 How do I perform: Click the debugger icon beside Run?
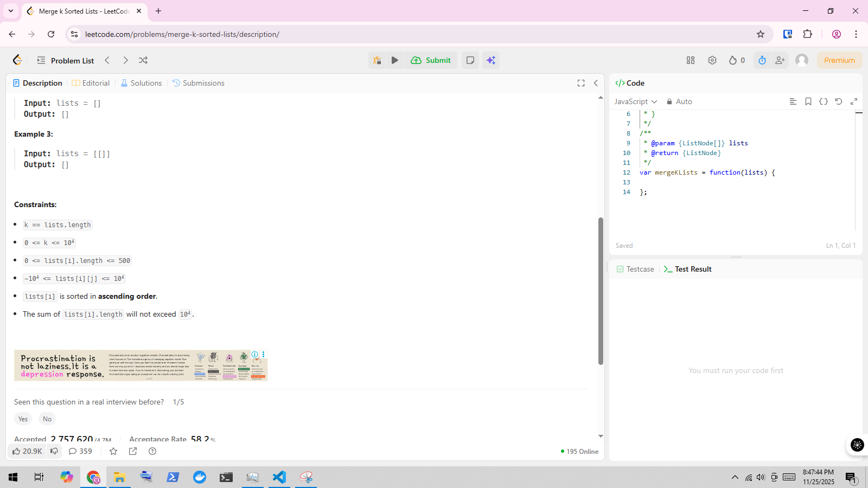tap(377, 60)
